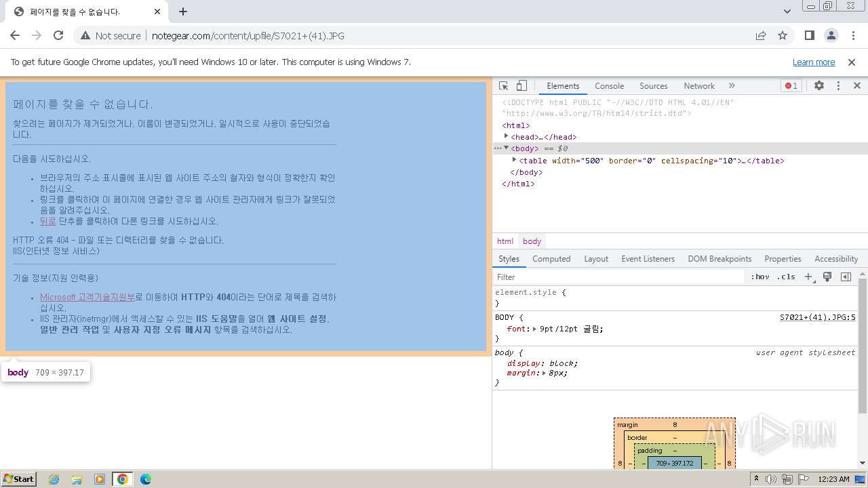The width and height of the screenshot is (868, 488).
Task: Open a new tab
Action: (x=183, y=12)
